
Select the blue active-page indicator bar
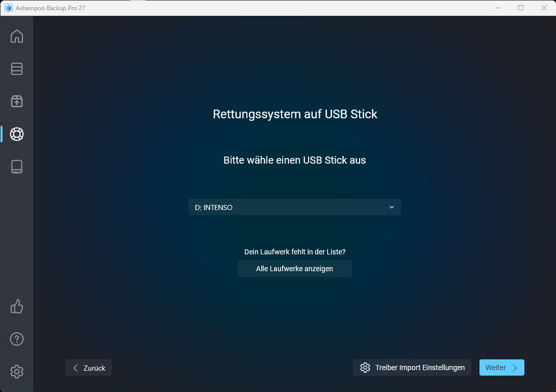(x=2, y=134)
